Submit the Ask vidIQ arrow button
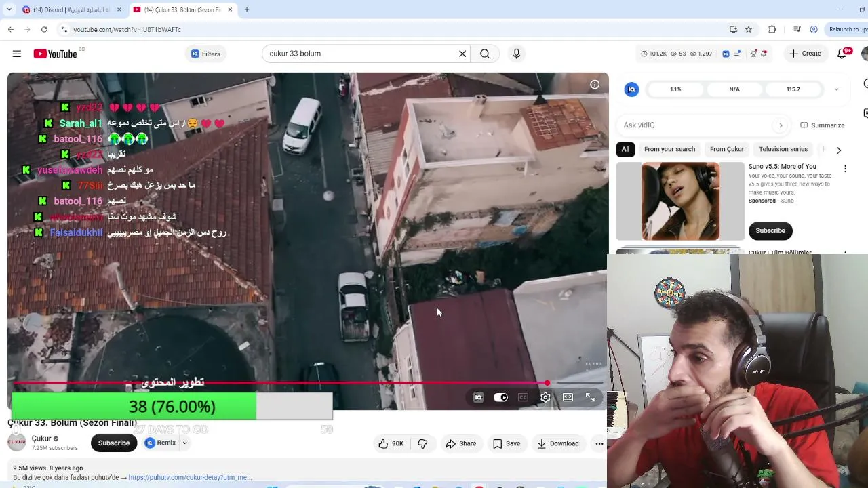Image resolution: width=868 pixels, height=488 pixels. pos(781,125)
